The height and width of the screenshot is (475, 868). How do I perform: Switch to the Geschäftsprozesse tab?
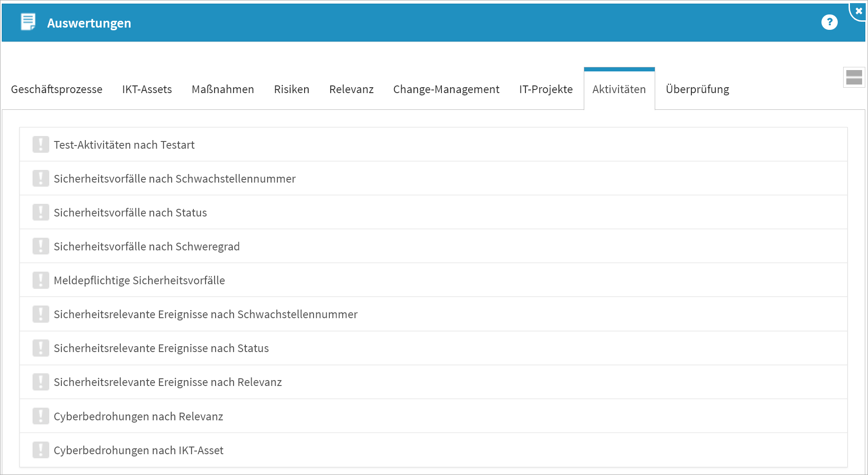pos(56,89)
